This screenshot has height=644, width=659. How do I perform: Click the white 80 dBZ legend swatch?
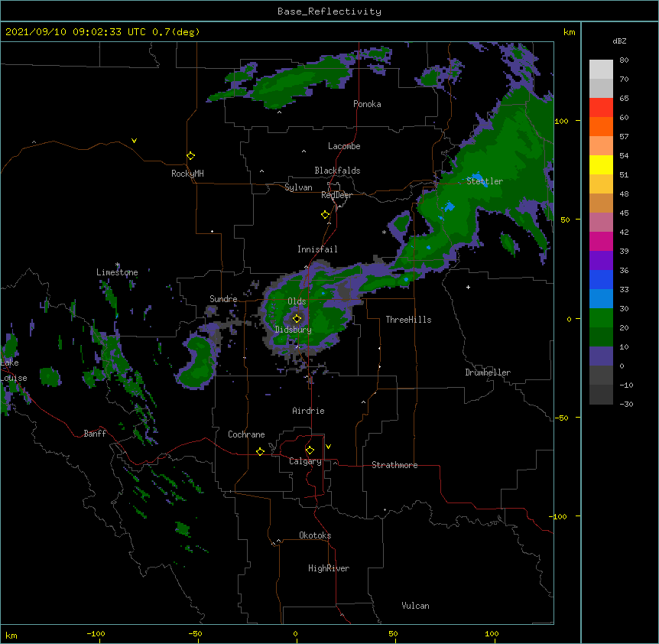coord(601,70)
